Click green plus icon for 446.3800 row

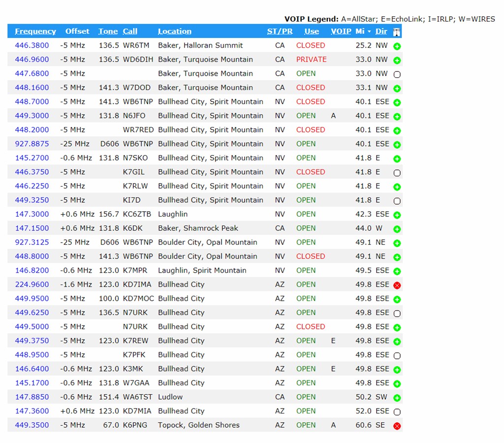coord(397,46)
